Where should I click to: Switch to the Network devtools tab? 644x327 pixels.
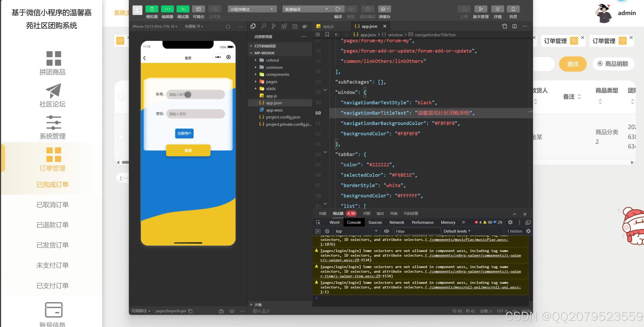pos(397,222)
